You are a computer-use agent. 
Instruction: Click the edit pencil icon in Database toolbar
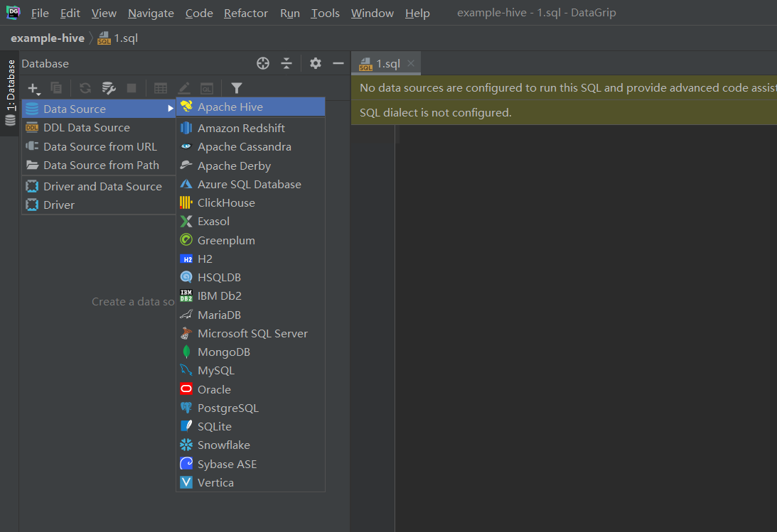coord(184,89)
